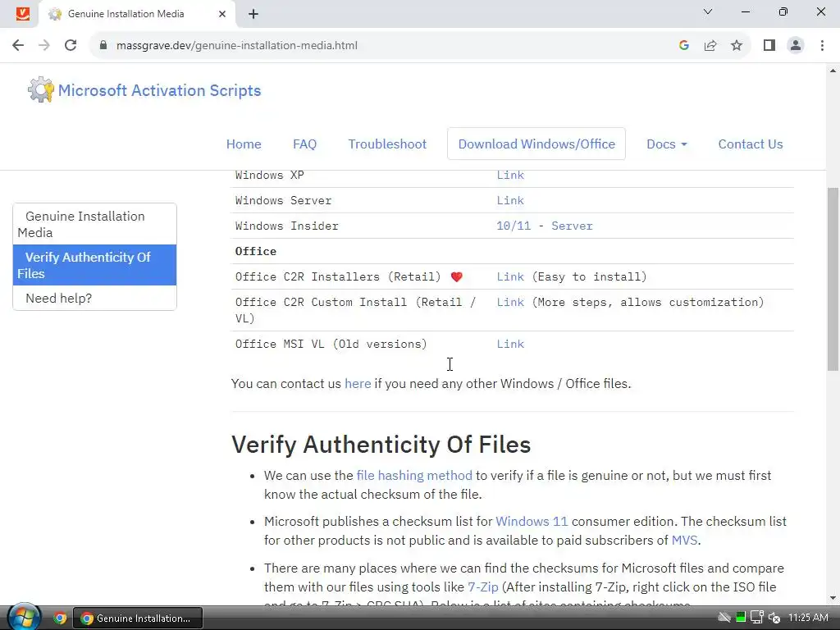Open the file hashing method link
840x630 pixels.
click(414, 475)
